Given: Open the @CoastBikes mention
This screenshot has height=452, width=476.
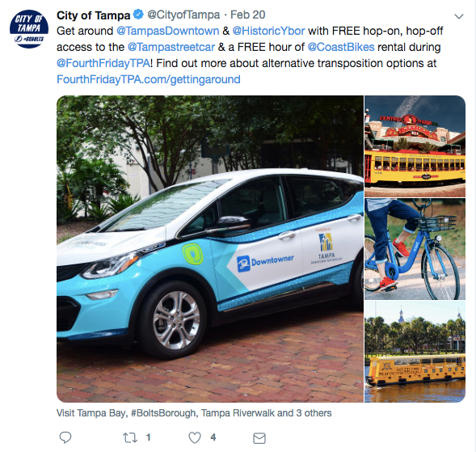Looking at the screenshot, I should click(x=341, y=47).
